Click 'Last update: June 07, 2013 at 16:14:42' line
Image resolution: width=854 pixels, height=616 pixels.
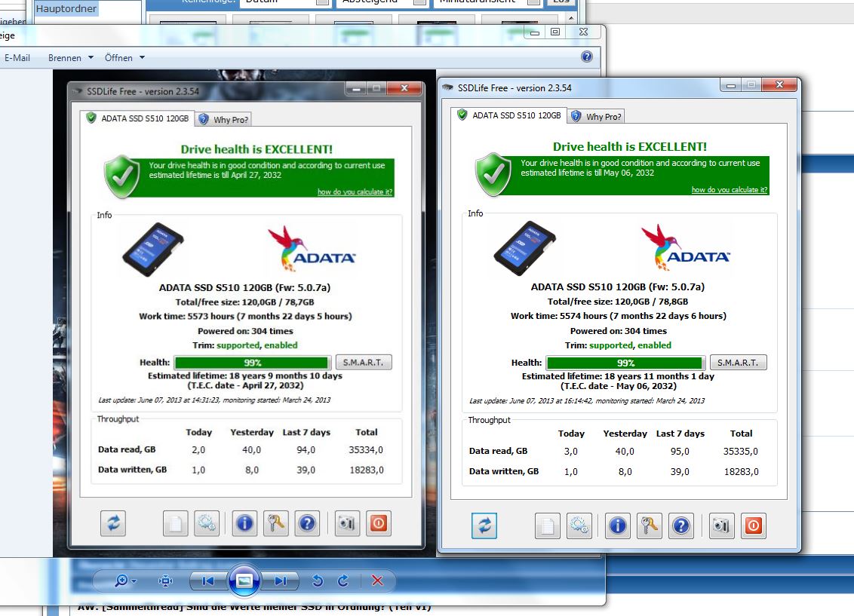tap(587, 401)
